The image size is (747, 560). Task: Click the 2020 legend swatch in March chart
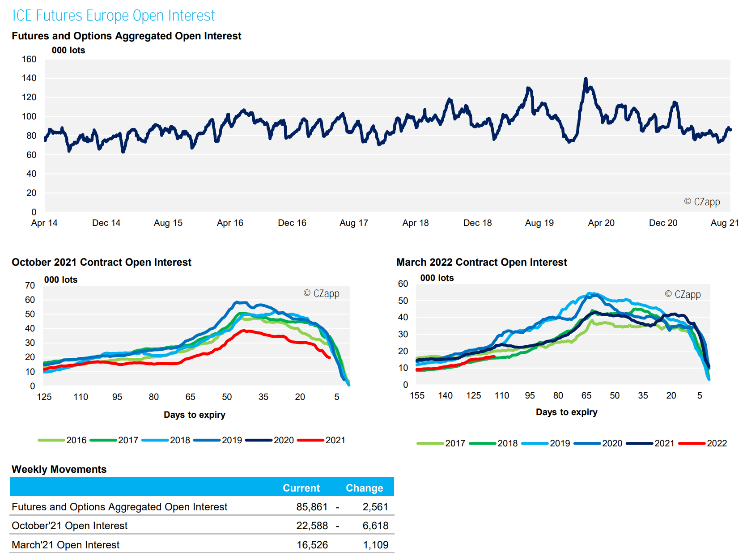[x=587, y=443]
